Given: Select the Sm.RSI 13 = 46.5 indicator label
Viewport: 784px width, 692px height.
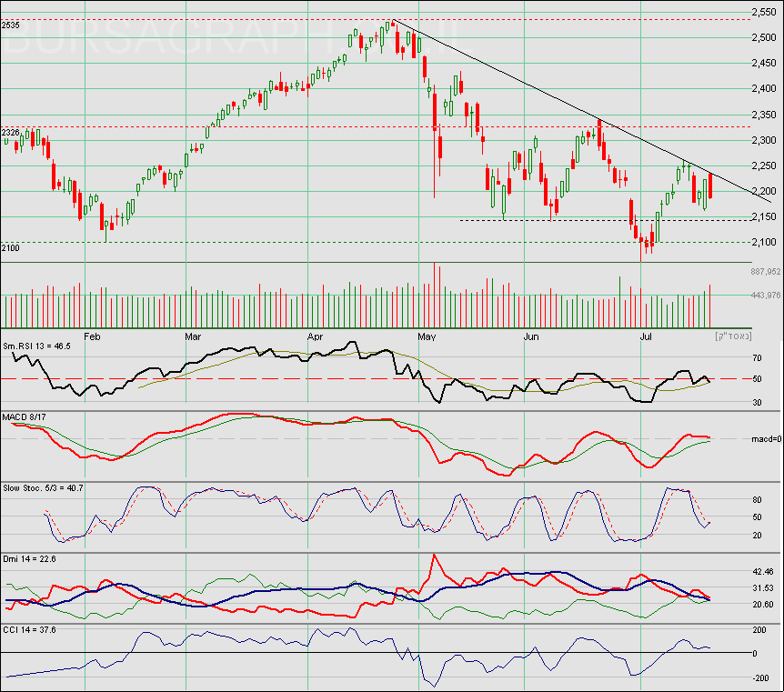Looking at the screenshot, I should coord(37,346).
